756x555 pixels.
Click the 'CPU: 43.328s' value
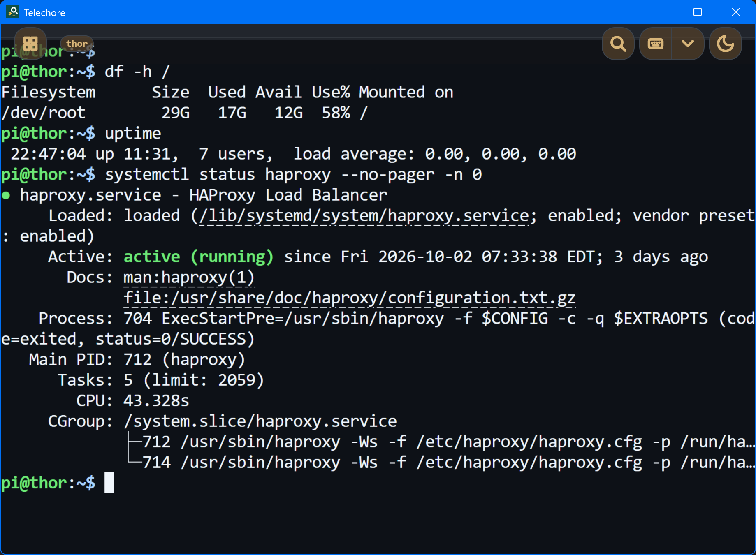coord(132,401)
